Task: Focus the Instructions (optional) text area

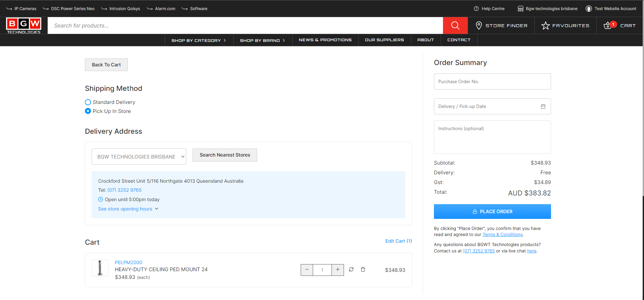Action: coord(492,137)
